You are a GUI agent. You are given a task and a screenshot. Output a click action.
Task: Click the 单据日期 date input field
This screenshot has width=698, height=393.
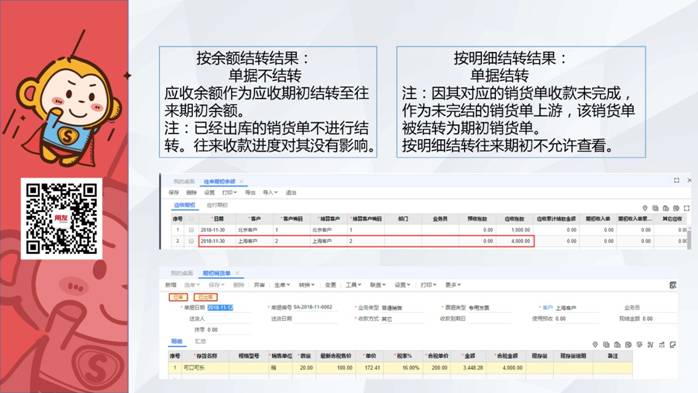point(220,308)
